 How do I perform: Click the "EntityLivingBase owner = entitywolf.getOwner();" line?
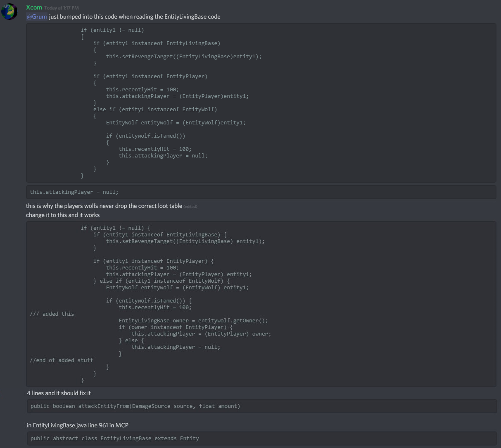pos(193,321)
